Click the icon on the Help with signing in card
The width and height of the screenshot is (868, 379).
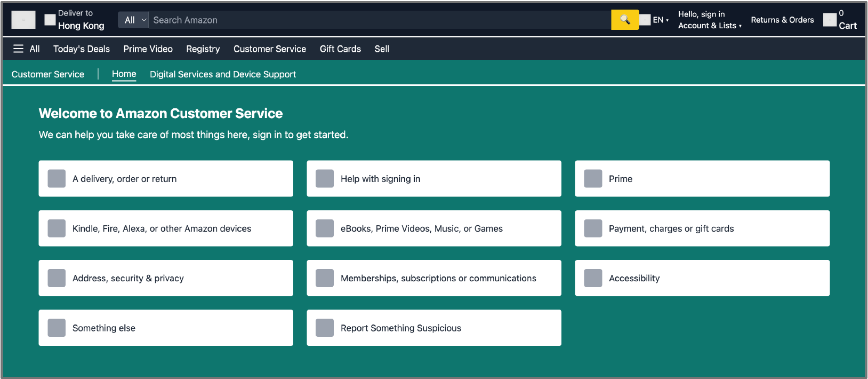pos(325,179)
